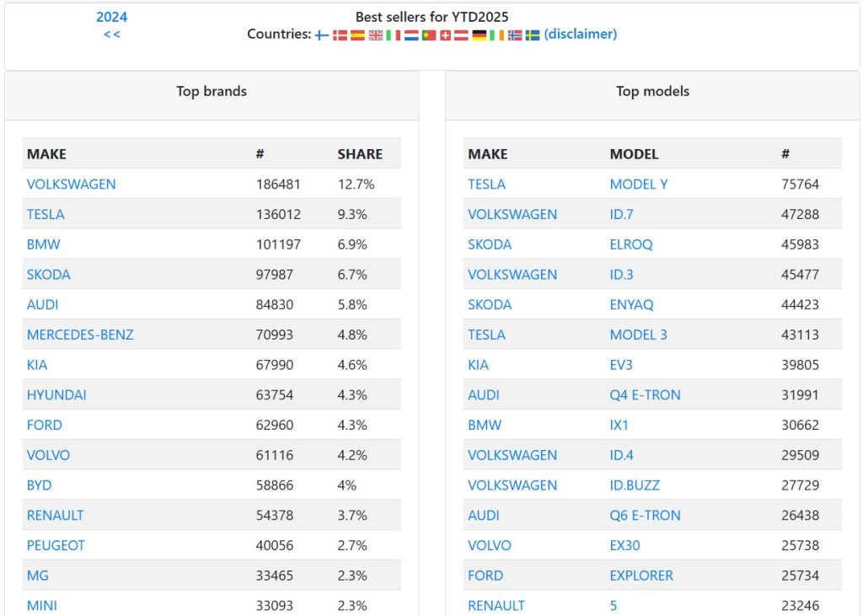Select the Switzerland flag icon
This screenshot has width=863, height=616.
click(x=445, y=35)
